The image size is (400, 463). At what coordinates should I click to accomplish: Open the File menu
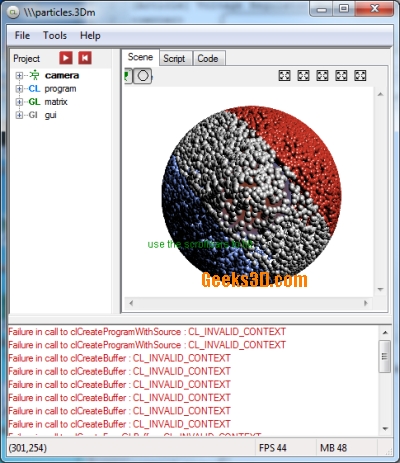point(22,35)
